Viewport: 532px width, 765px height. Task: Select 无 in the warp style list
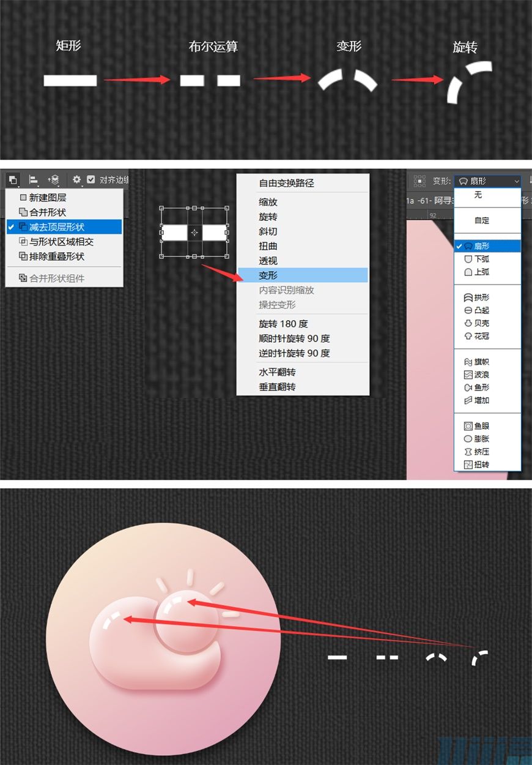point(487,195)
